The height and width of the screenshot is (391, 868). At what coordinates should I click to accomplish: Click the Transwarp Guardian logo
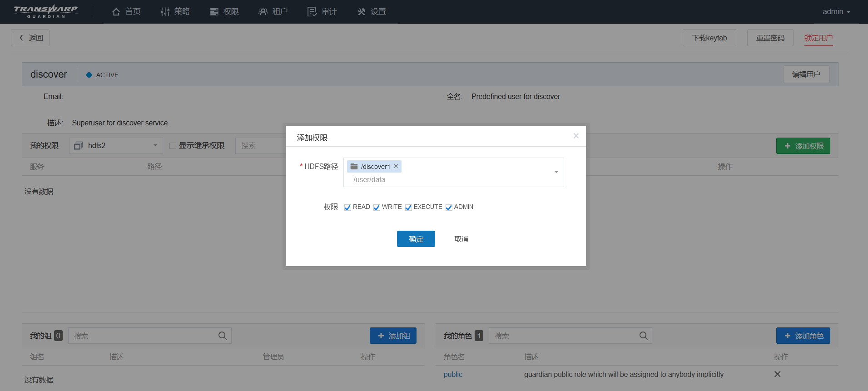45,11
